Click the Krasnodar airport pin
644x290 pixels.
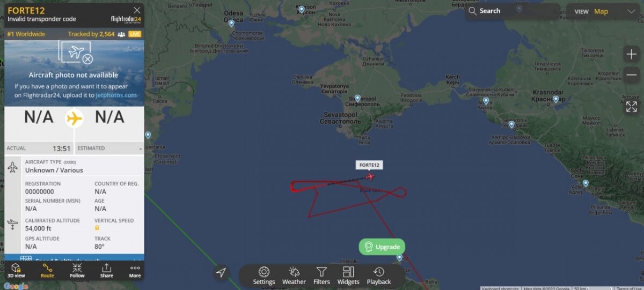555,100
